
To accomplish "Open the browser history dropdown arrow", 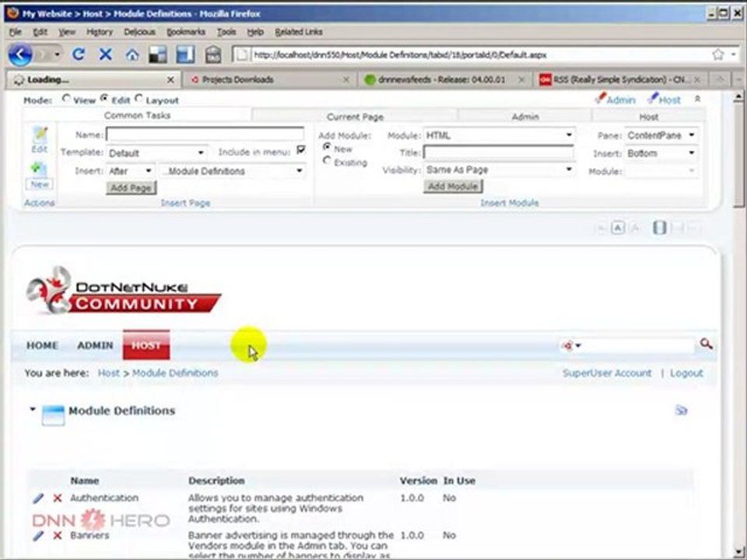I will [x=57, y=54].
